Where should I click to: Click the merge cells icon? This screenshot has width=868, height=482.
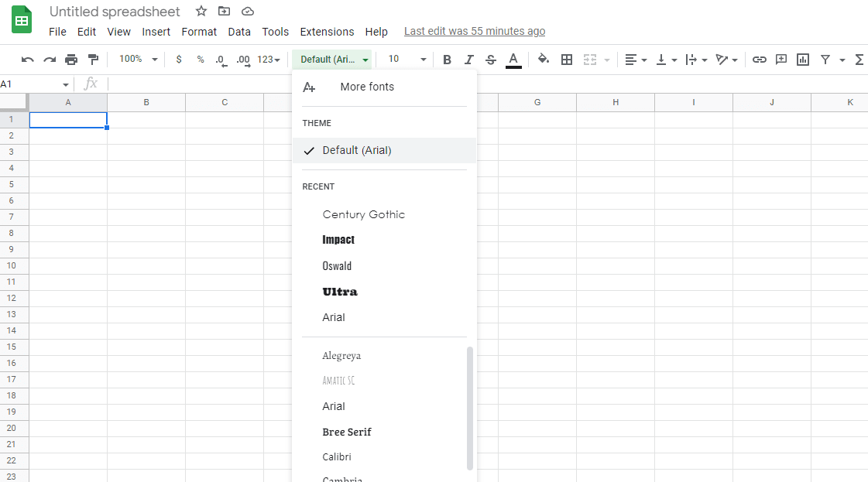pyautogui.click(x=590, y=60)
